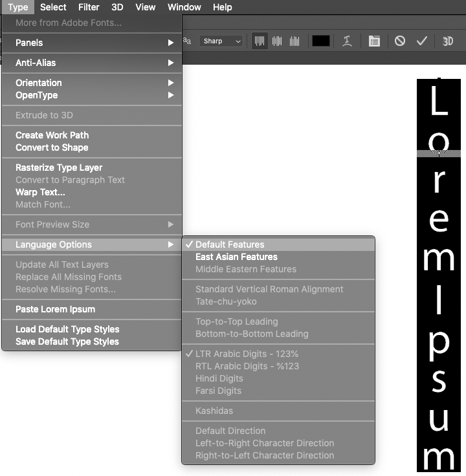
Task: Toggle Standard Vertical Roman Alignment
Action: tap(278, 289)
